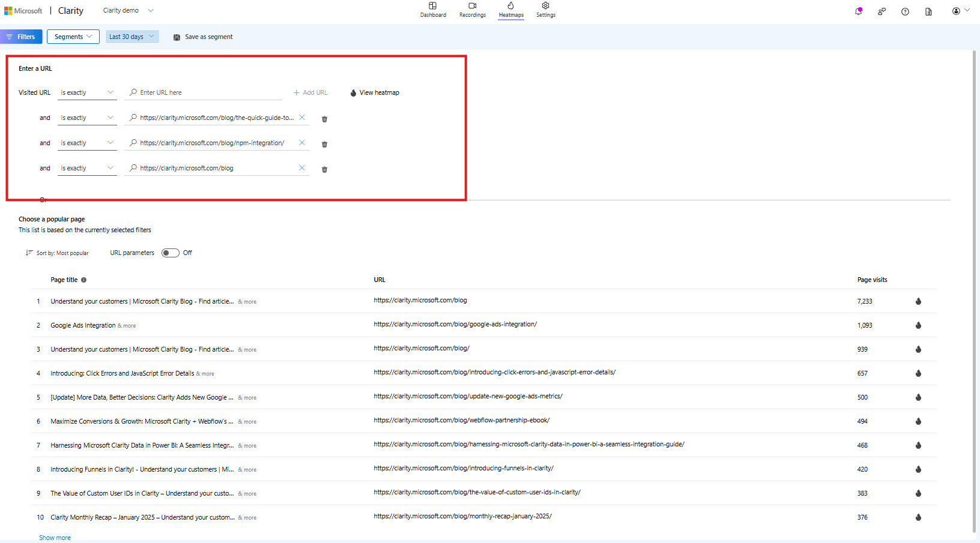Click the Enter URL here field
Image resolution: width=980 pixels, height=543 pixels.
tap(204, 92)
